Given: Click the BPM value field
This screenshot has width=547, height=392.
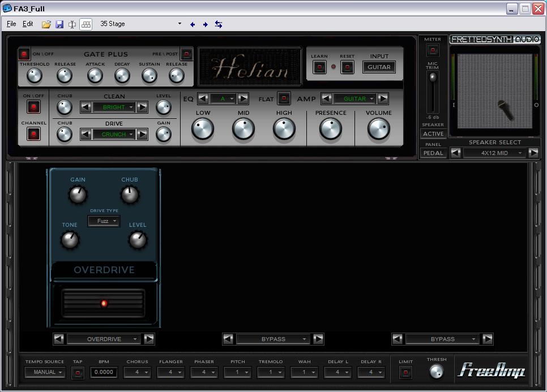Looking at the screenshot, I should [104, 372].
